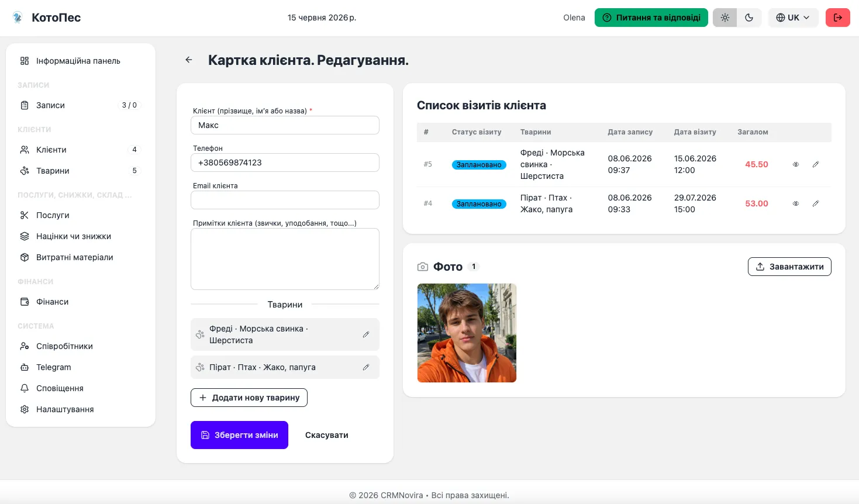This screenshot has width=859, height=504.
Task: Click the client name field with Макс
Action: pyautogui.click(x=285, y=125)
